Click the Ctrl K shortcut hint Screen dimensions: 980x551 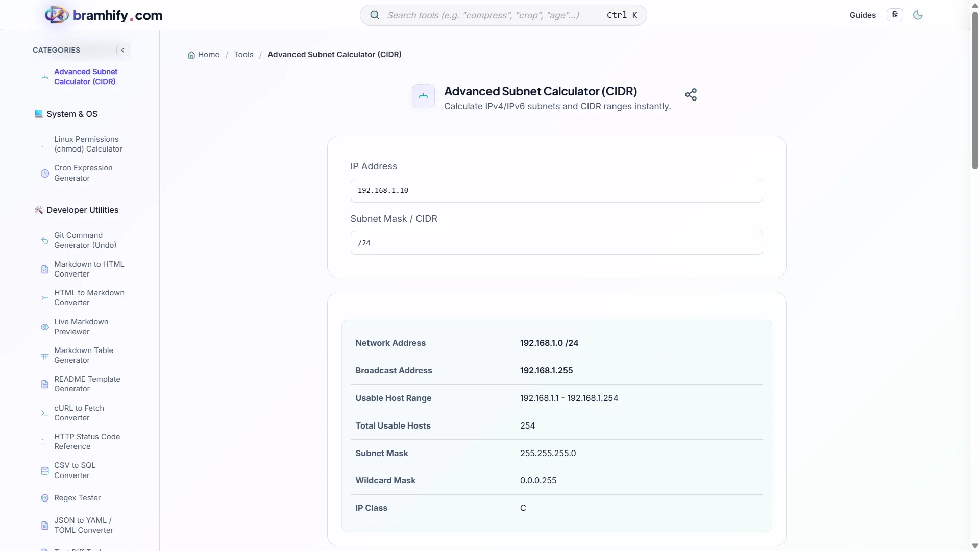622,15
